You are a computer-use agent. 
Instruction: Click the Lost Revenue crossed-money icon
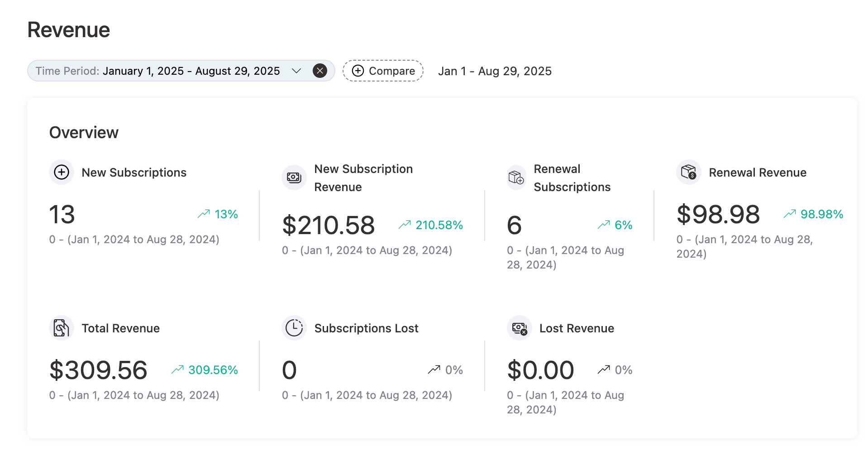coord(519,328)
